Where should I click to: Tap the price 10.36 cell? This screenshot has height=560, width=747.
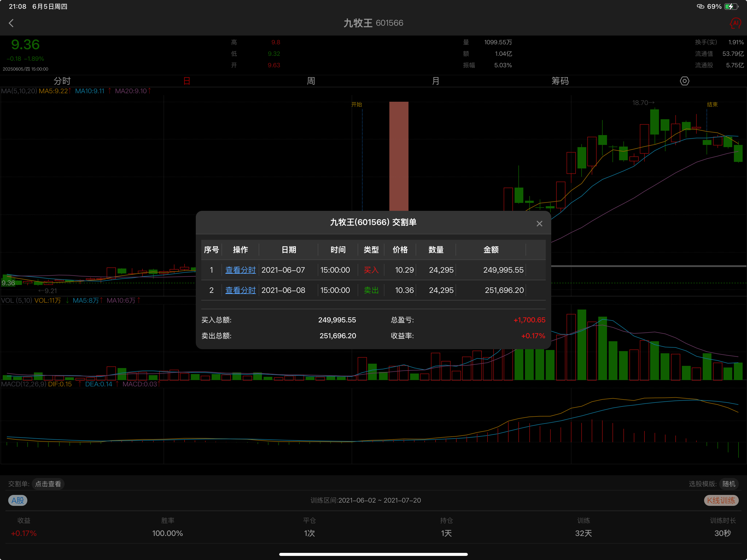(404, 290)
